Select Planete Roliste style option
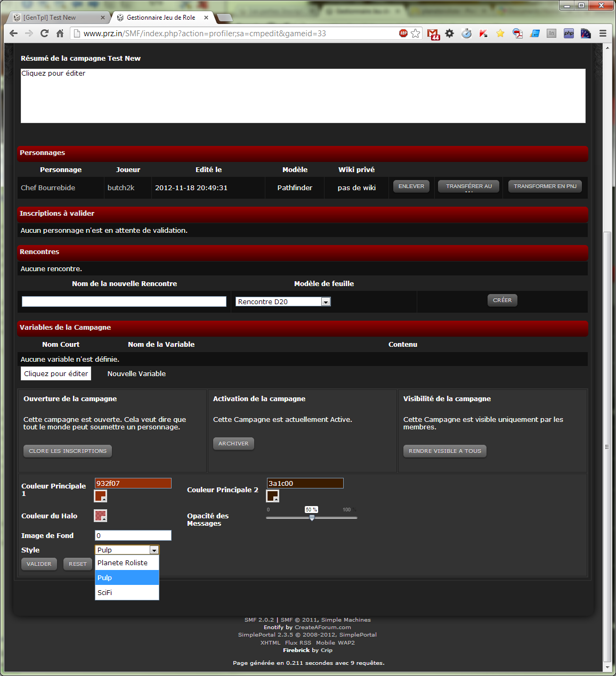The width and height of the screenshot is (616, 676). 127,563
